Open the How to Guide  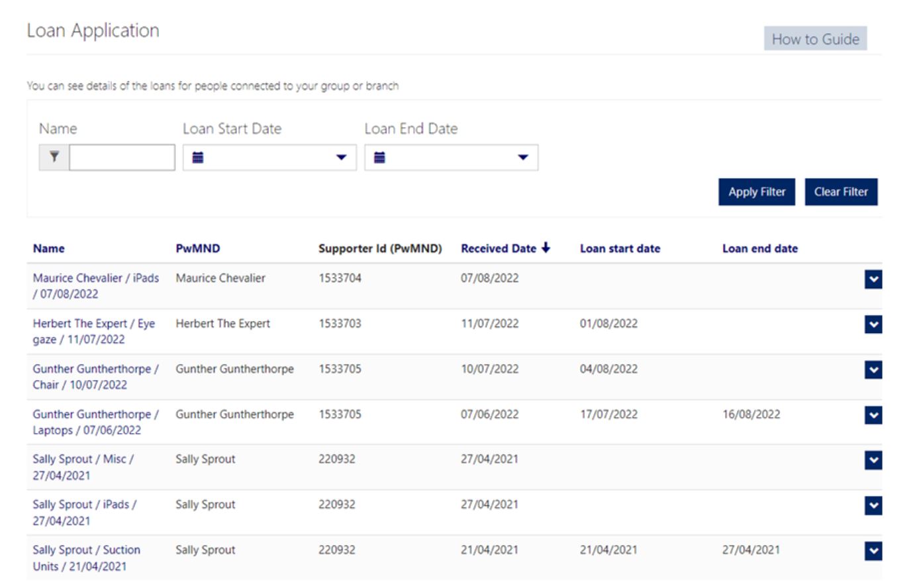point(815,39)
